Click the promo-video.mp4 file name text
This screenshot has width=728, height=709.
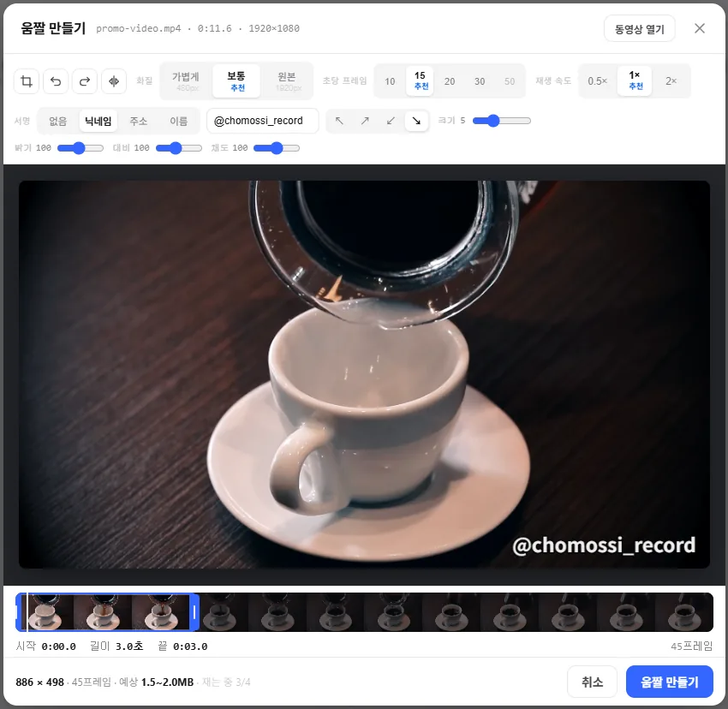click(x=139, y=29)
